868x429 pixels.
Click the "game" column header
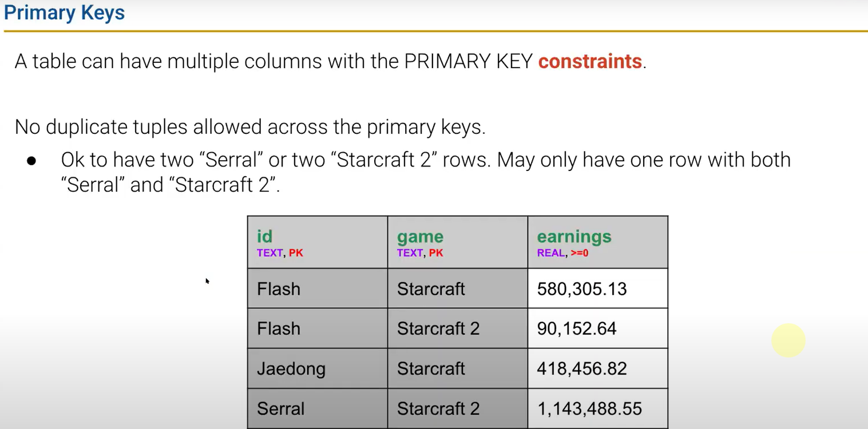coord(420,236)
